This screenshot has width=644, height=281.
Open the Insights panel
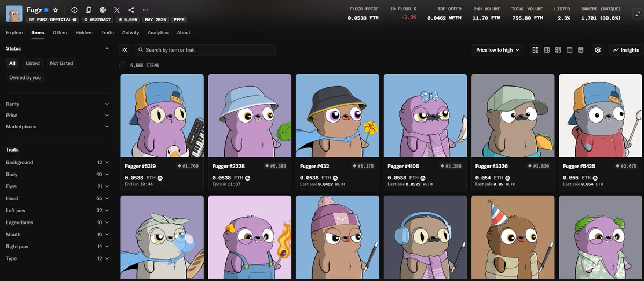626,50
